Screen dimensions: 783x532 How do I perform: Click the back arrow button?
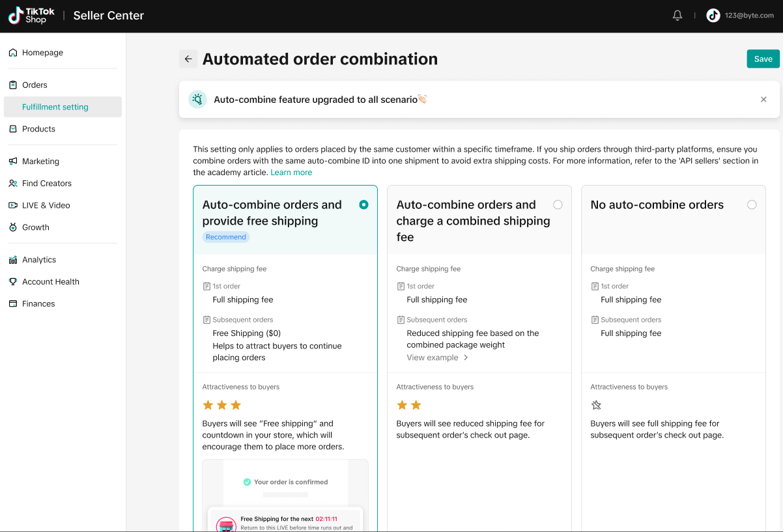[188, 59]
